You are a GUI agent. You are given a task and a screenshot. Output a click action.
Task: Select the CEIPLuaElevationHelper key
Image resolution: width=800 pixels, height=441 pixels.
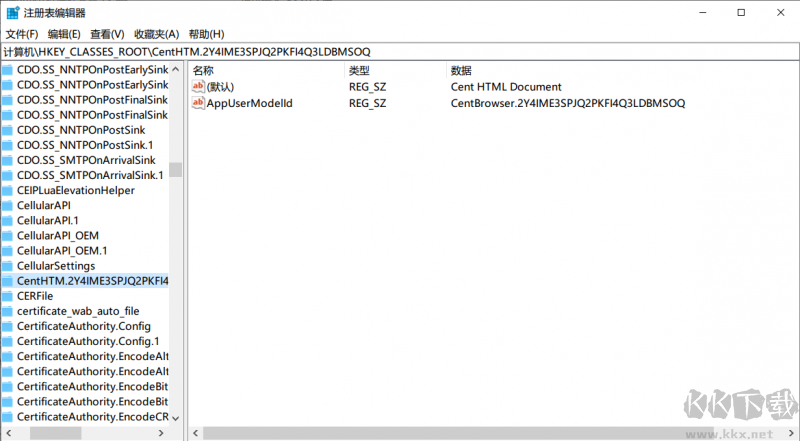coord(76,190)
